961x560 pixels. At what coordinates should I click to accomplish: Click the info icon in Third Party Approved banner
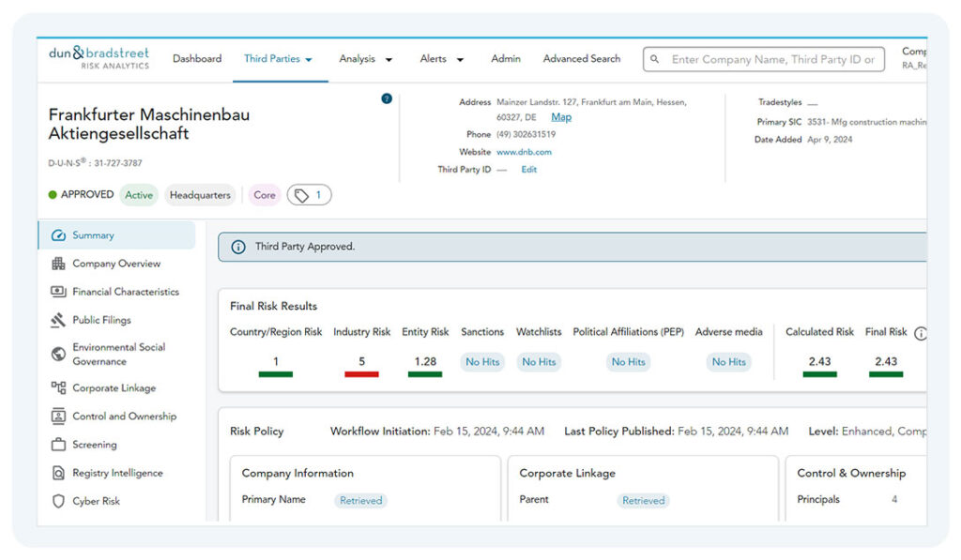(238, 247)
